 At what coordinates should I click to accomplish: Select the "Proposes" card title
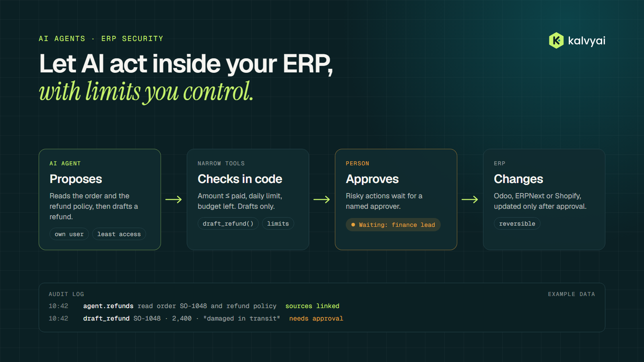(76, 179)
